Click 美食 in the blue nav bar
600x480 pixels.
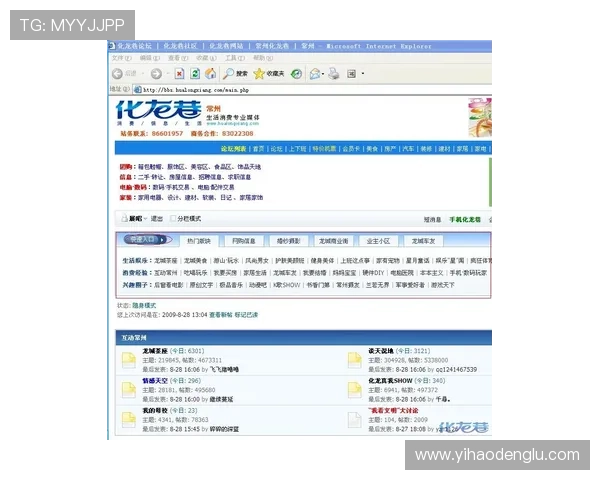coord(372,149)
